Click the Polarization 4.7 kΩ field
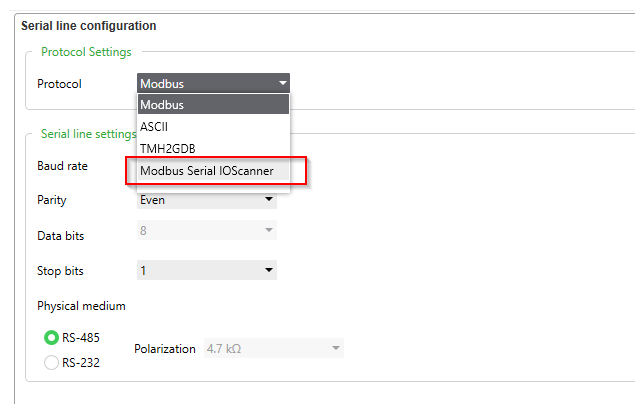 coord(274,348)
